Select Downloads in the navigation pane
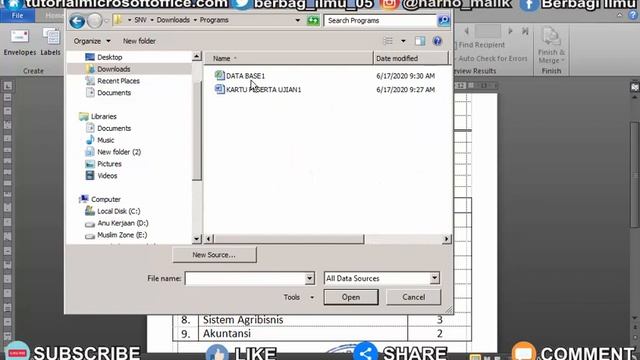640x360 pixels. (108, 69)
